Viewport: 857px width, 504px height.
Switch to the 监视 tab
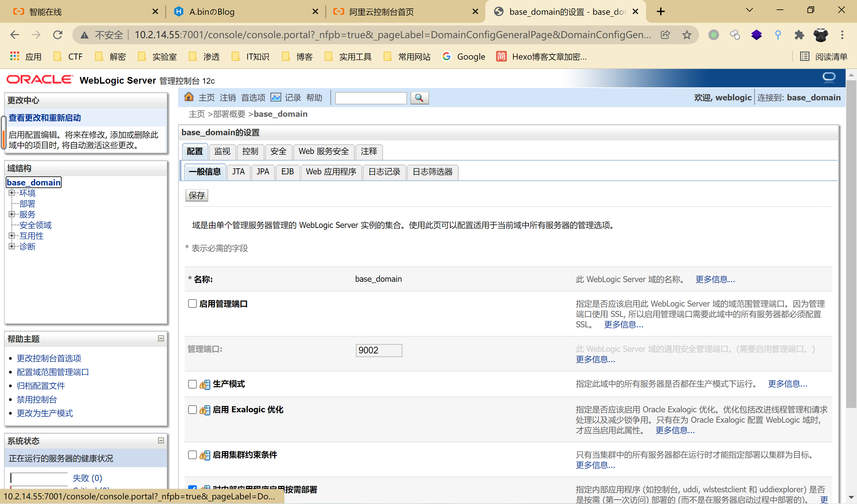[222, 151]
